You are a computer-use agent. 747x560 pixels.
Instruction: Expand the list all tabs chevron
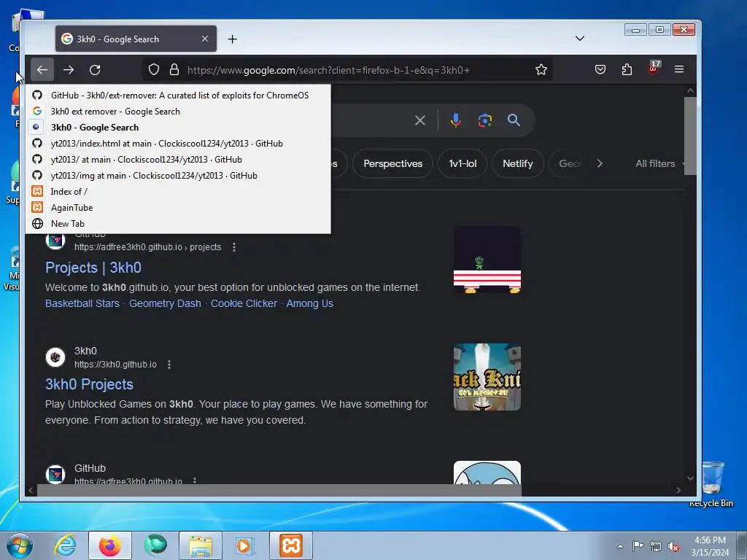(580, 39)
